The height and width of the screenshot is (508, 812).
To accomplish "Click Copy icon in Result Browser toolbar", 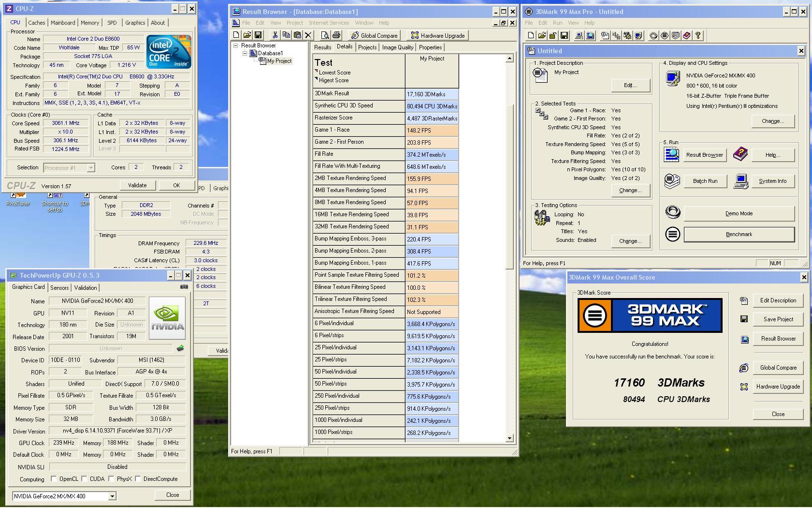I will (286, 35).
